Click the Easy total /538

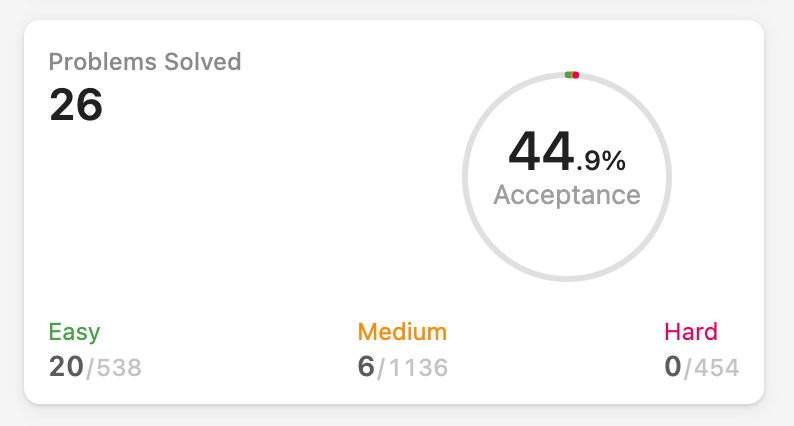point(114,368)
